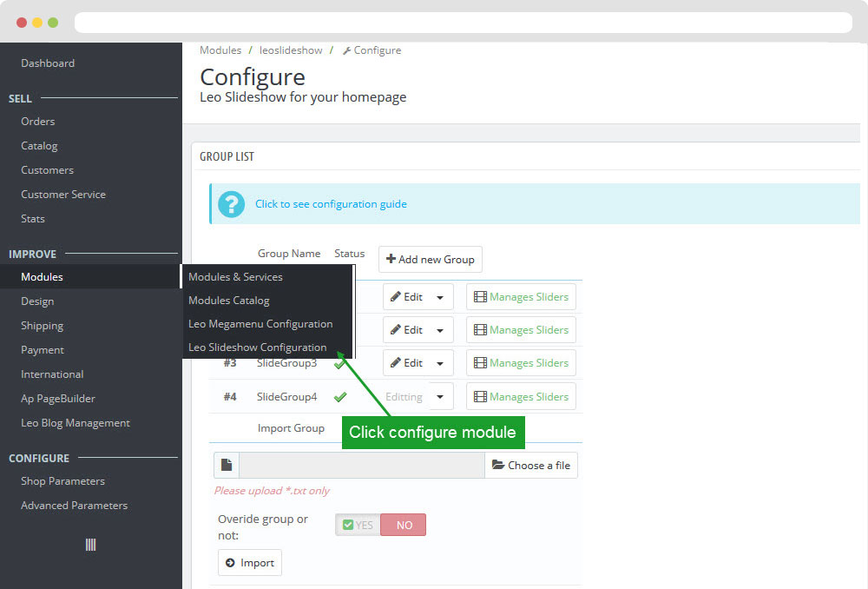Click the blue question mark help icon
This screenshot has width=868, height=589.
(x=232, y=204)
